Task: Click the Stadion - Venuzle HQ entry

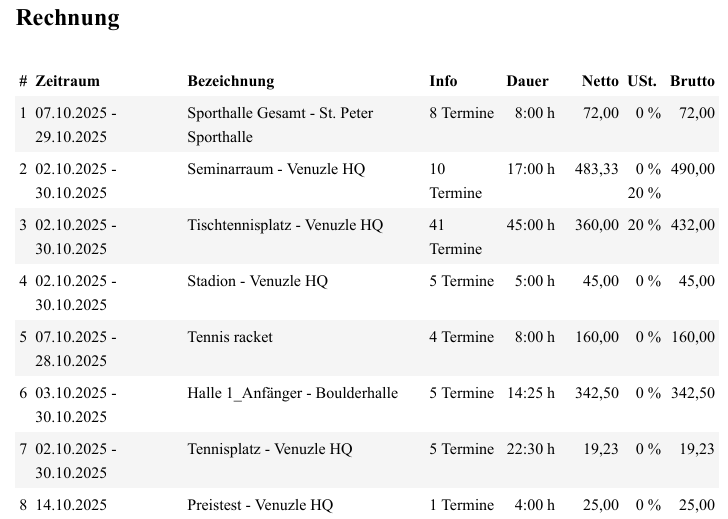Action: coord(257,281)
